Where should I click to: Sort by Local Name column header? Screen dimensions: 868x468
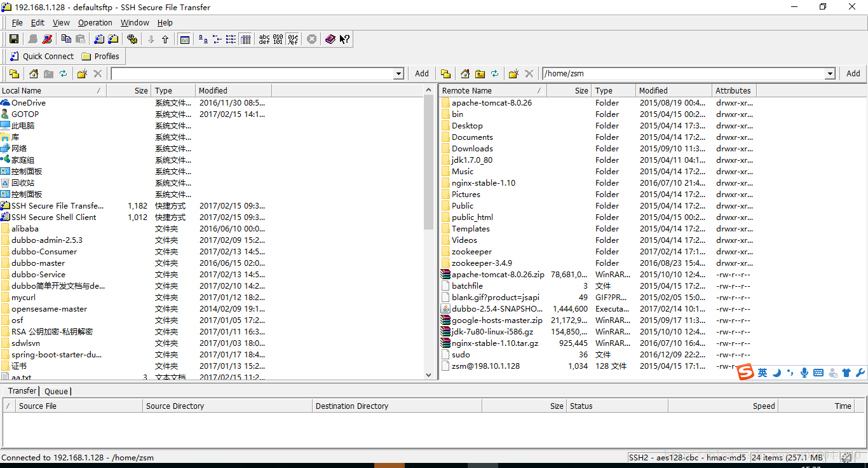[x=53, y=90]
